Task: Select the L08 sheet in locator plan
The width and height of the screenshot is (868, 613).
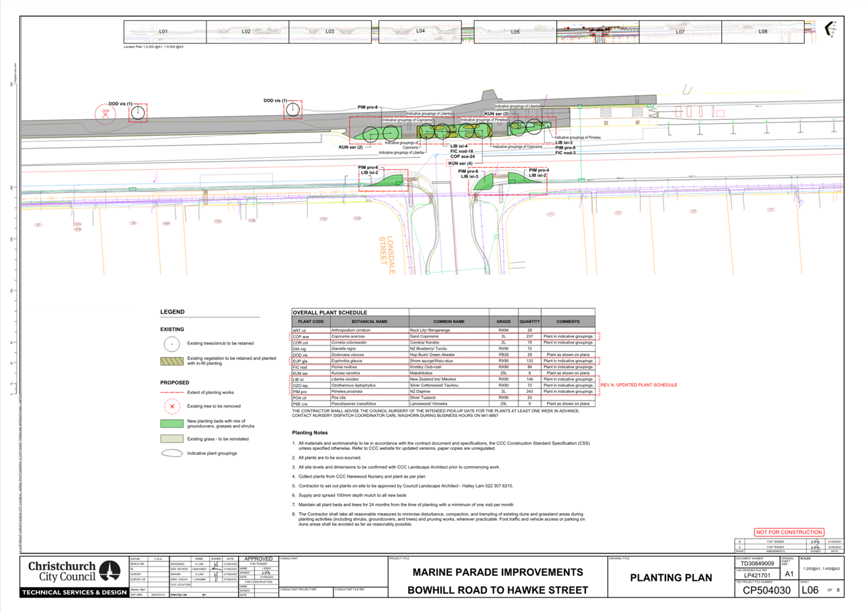Action: (x=763, y=31)
